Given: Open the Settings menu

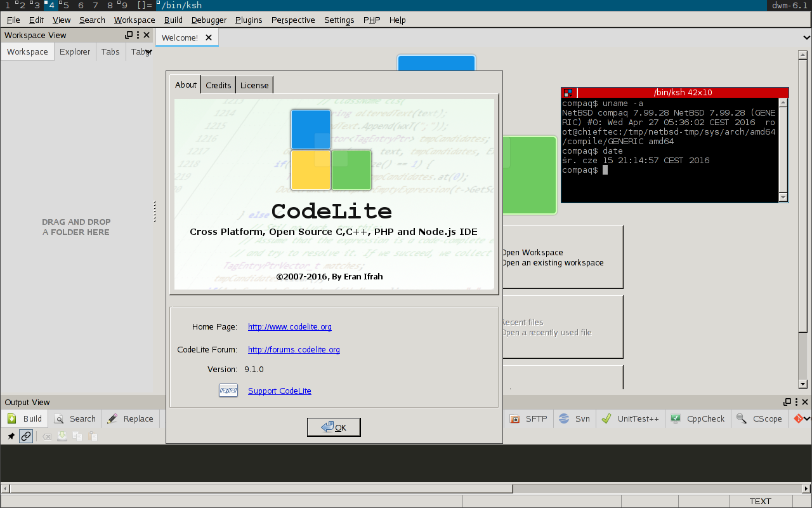Looking at the screenshot, I should click(339, 20).
